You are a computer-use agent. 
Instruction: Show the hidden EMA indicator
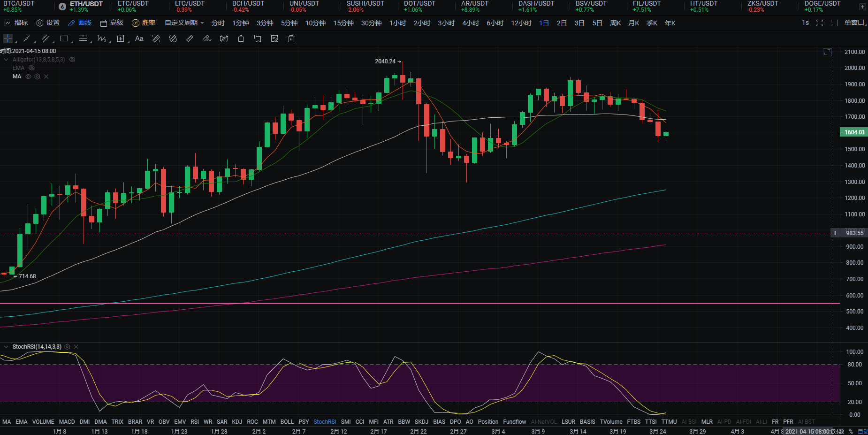(32, 68)
